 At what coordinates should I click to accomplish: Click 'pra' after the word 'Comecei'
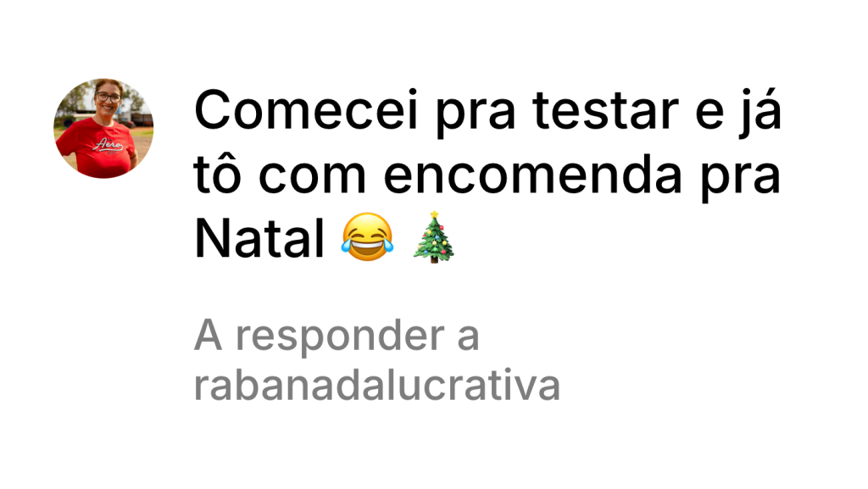[x=476, y=115]
